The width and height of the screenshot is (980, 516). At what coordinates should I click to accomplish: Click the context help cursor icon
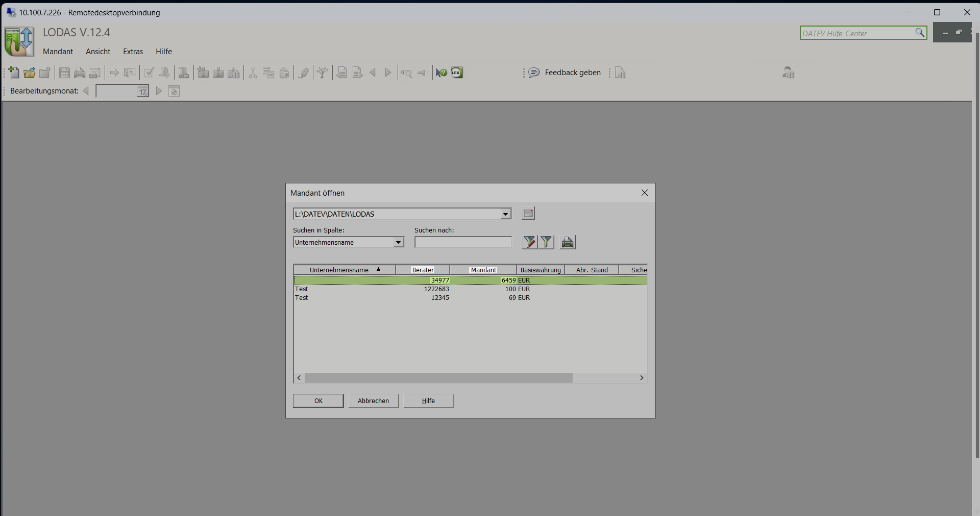click(x=441, y=73)
